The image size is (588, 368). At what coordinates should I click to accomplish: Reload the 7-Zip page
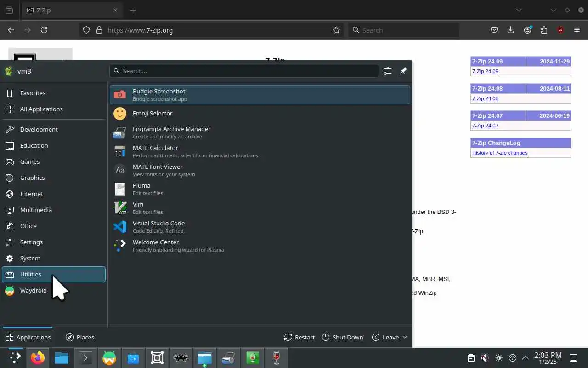point(44,30)
